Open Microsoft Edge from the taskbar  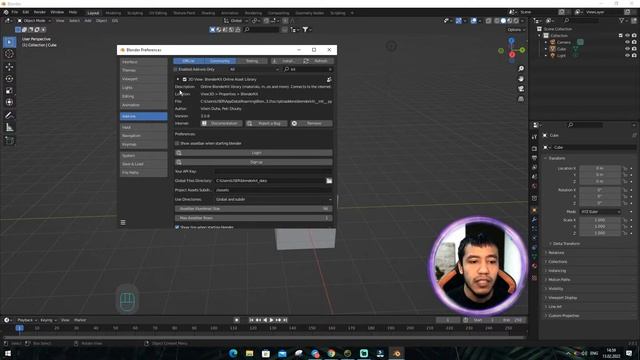[x=233, y=353]
